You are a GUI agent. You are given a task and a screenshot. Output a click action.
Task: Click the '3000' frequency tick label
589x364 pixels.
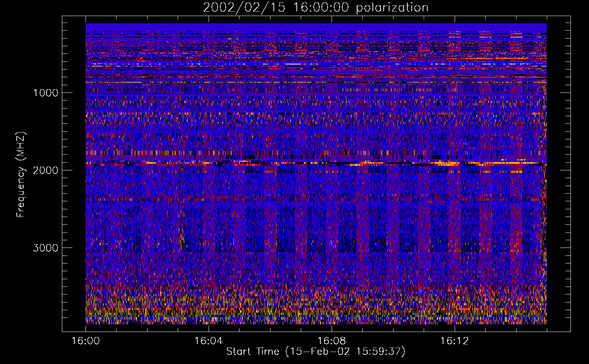pyautogui.click(x=46, y=248)
